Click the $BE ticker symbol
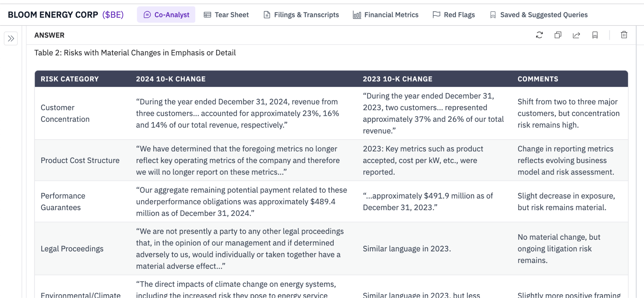This screenshot has width=644, height=298. (113, 15)
